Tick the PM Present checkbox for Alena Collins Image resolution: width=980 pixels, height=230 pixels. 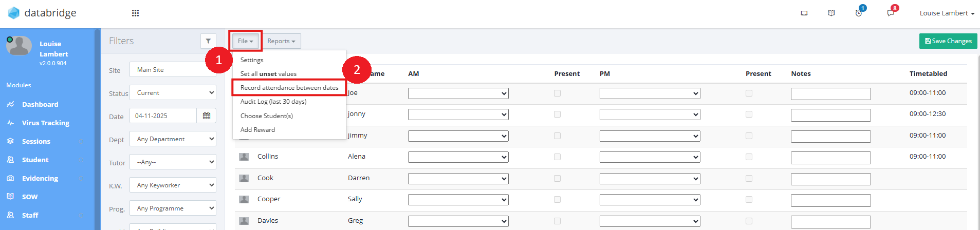[x=749, y=157]
